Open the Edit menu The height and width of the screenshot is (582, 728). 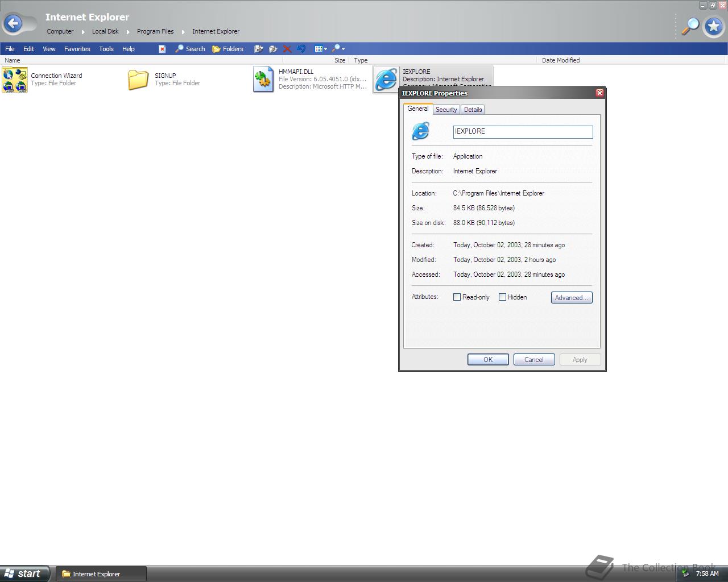coord(28,49)
